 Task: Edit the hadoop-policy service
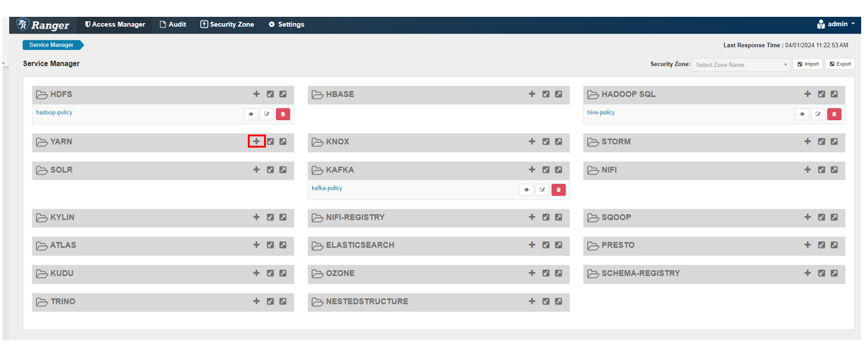[267, 114]
